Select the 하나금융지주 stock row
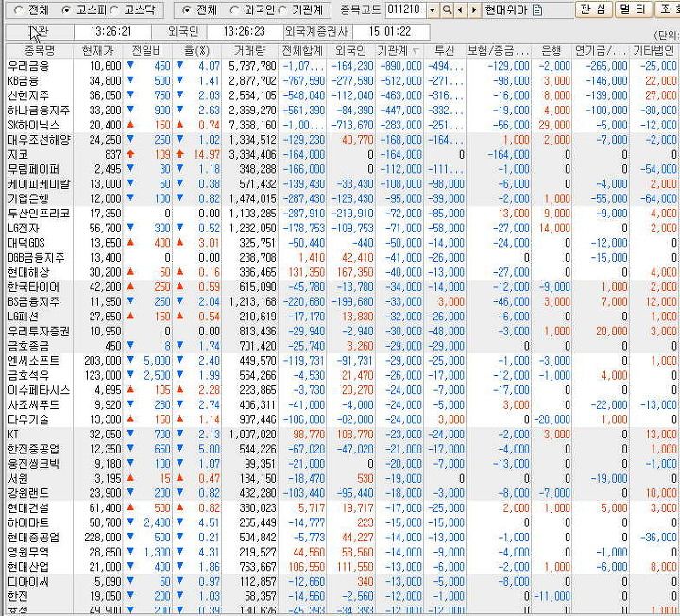 coord(342,111)
